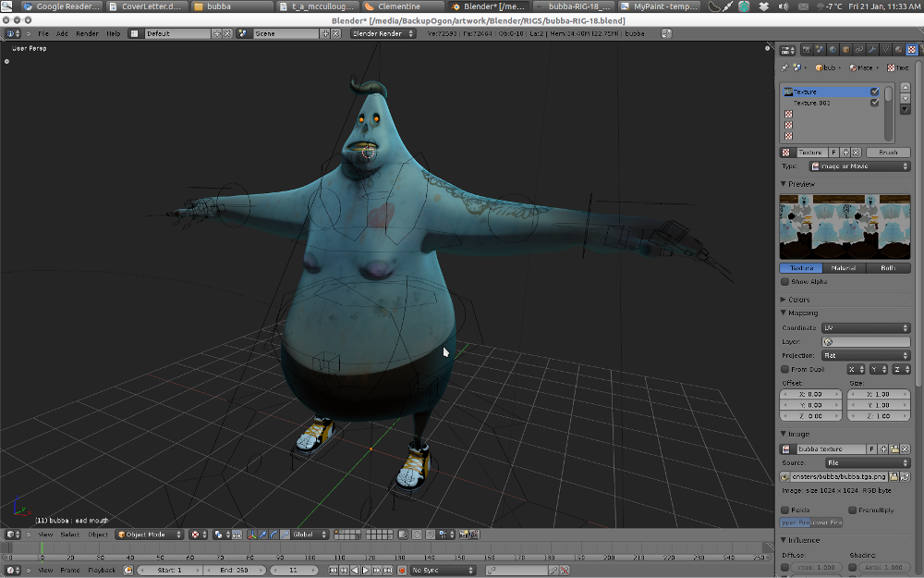Disable the first Texture slot checkbox
This screenshot has width=924, height=578.
874,92
